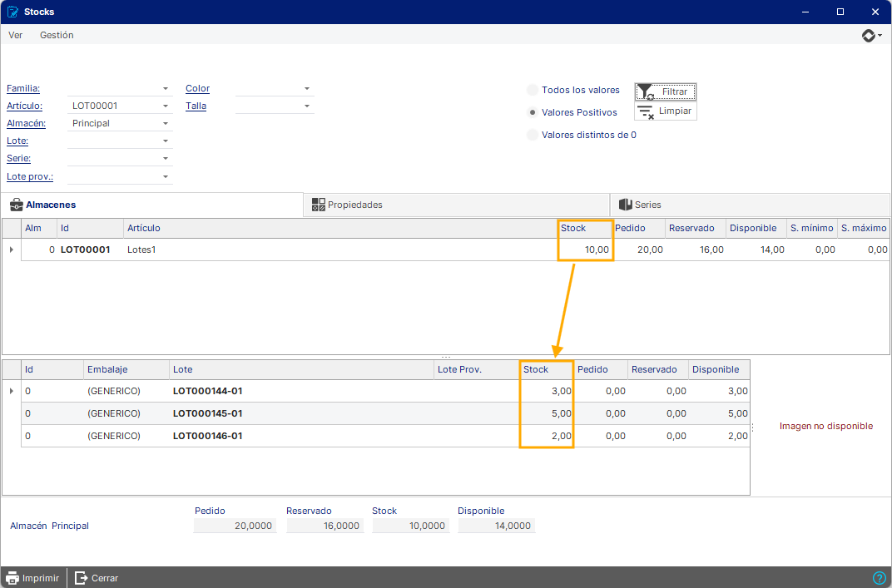Viewport: 892px width, 588px height.
Task: Follow the Familia: link label
Action: pyautogui.click(x=23, y=89)
